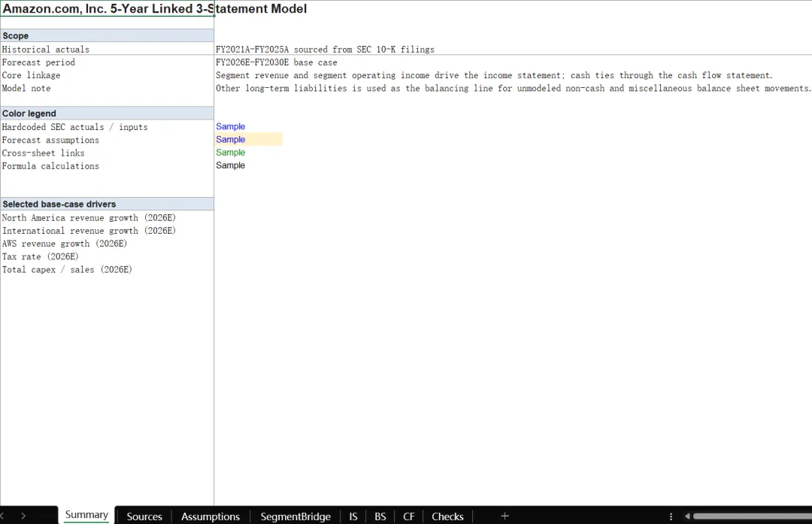Select the Model note label cell
Viewport: 812px width, 524px height.
(108, 88)
